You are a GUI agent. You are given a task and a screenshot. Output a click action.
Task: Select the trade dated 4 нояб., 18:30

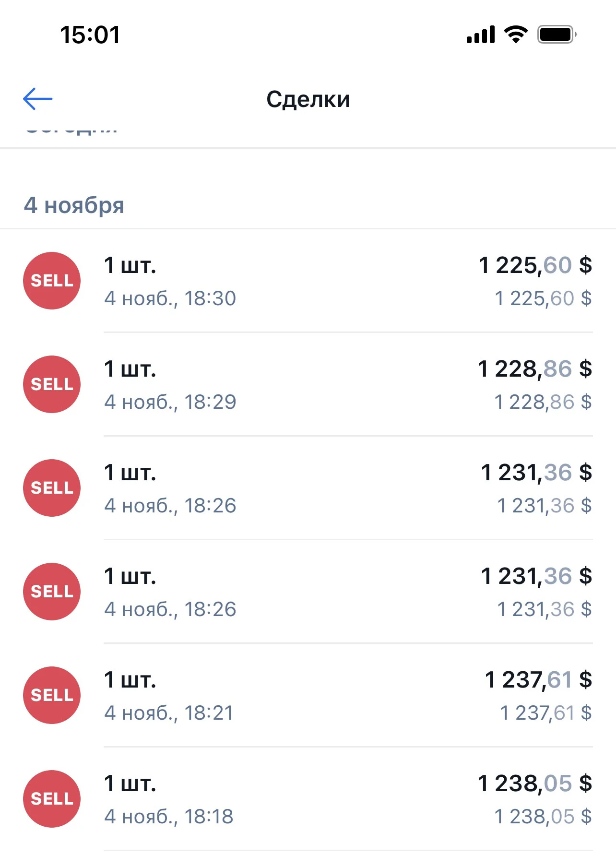click(170, 298)
